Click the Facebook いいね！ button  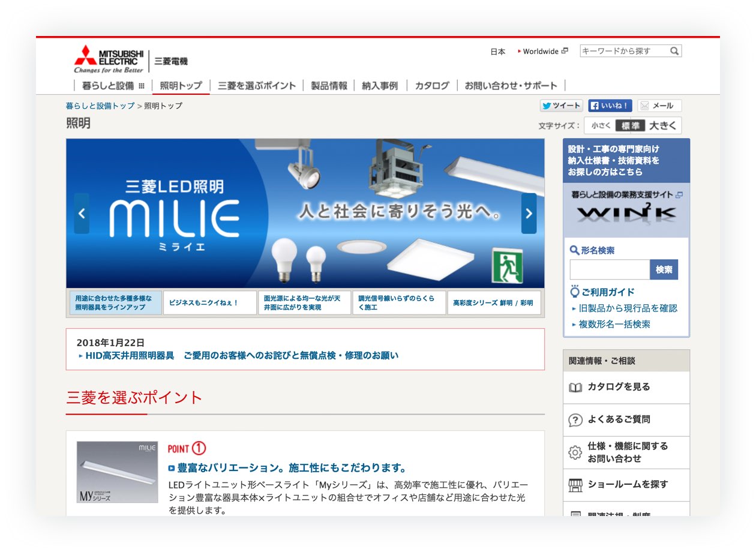(610, 106)
